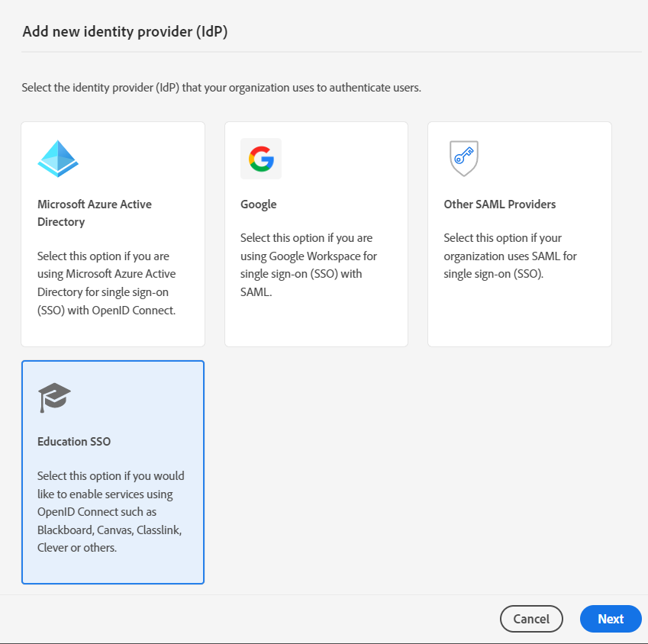Click the Education SSO graduation cap icon
648x644 pixels.
[x=54, y=398]
